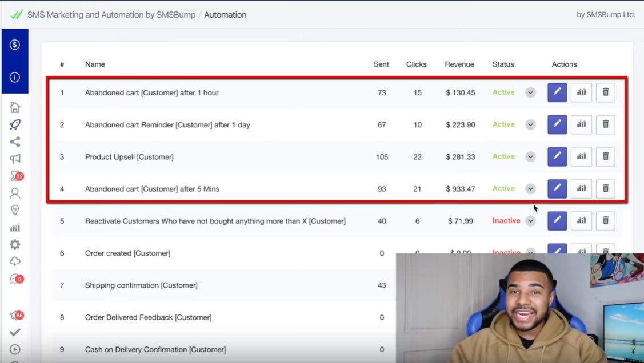Viewport: 644px width, 363px height.
Task: Open the analytics bar chart icon in the sidebar
Action: click(14, 227)
